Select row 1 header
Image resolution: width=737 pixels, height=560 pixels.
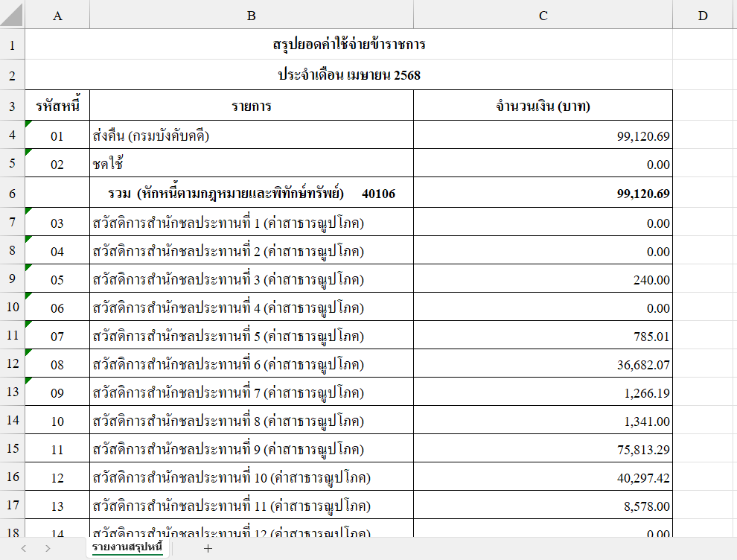tap(12, 45)
